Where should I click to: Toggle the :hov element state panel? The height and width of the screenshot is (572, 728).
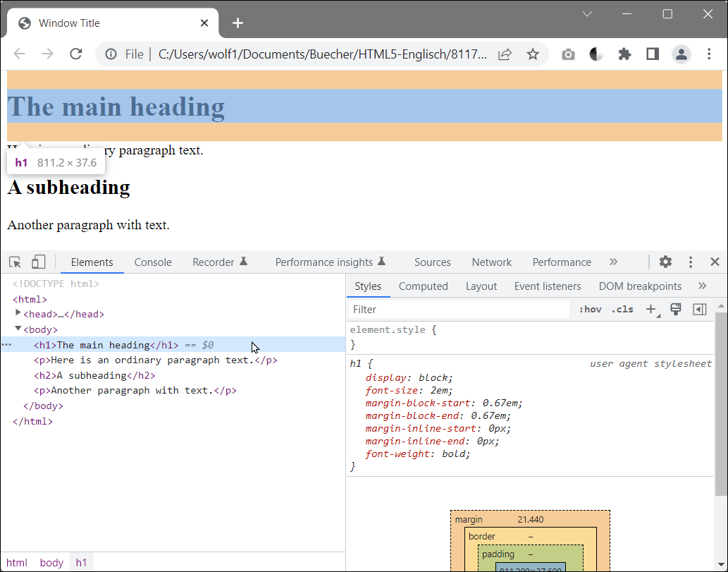(x=590, y=310)
